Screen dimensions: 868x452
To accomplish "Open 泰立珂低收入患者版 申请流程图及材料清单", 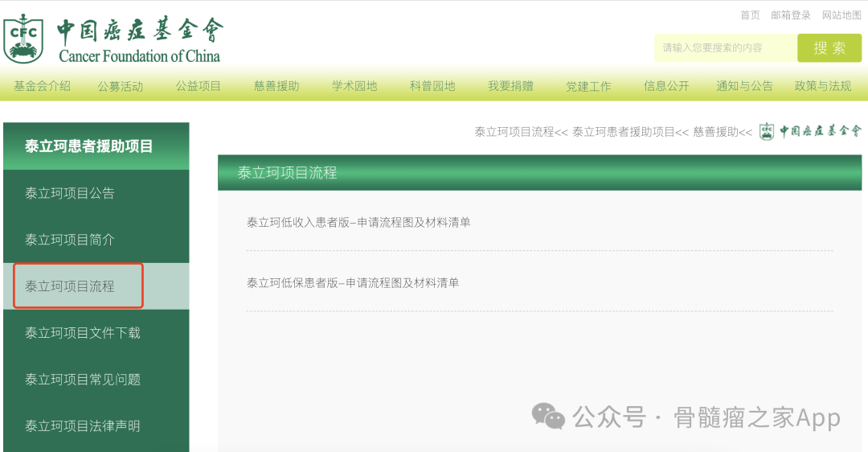I will click(358, 222).
